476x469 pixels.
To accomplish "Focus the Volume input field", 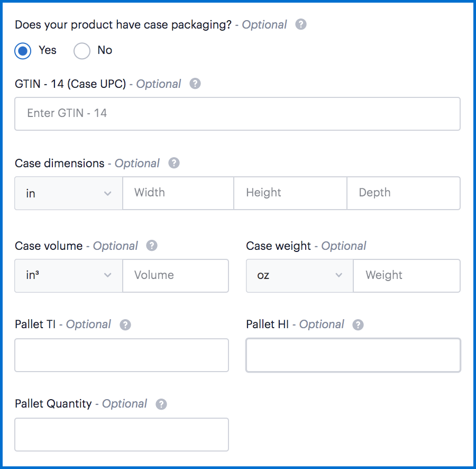I will pos(176,275).
